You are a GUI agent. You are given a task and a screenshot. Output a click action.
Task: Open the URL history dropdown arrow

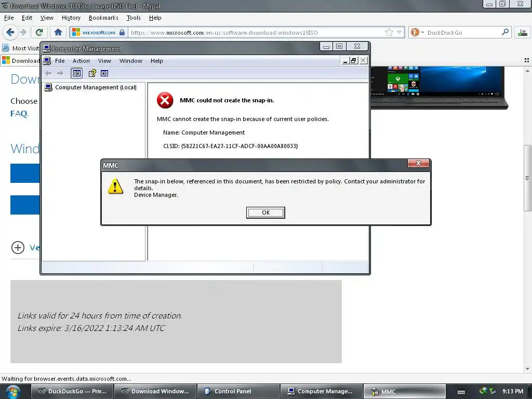(400, 33)
